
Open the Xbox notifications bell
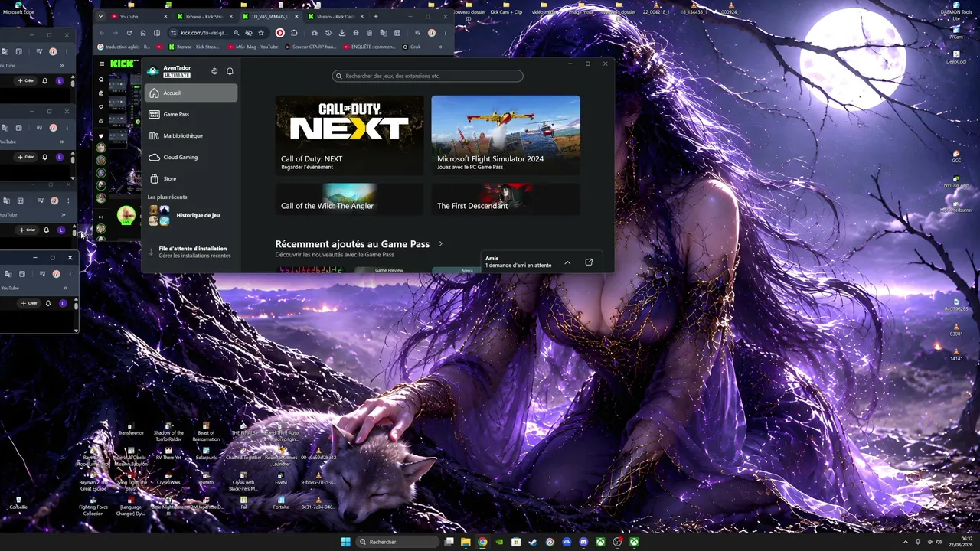(x=230, y=71)
